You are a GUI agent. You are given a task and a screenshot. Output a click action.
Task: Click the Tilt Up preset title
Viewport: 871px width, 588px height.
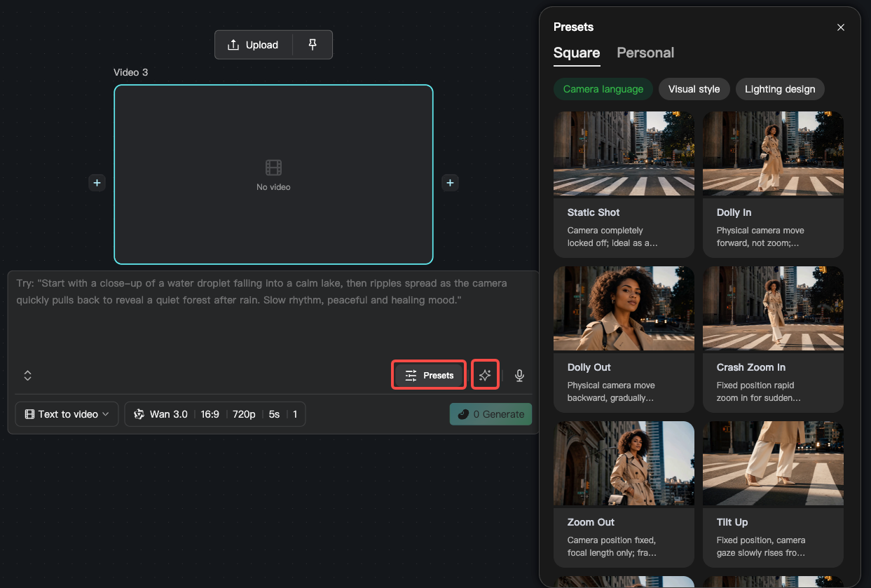pyautogui.click(x=732, y=522)
